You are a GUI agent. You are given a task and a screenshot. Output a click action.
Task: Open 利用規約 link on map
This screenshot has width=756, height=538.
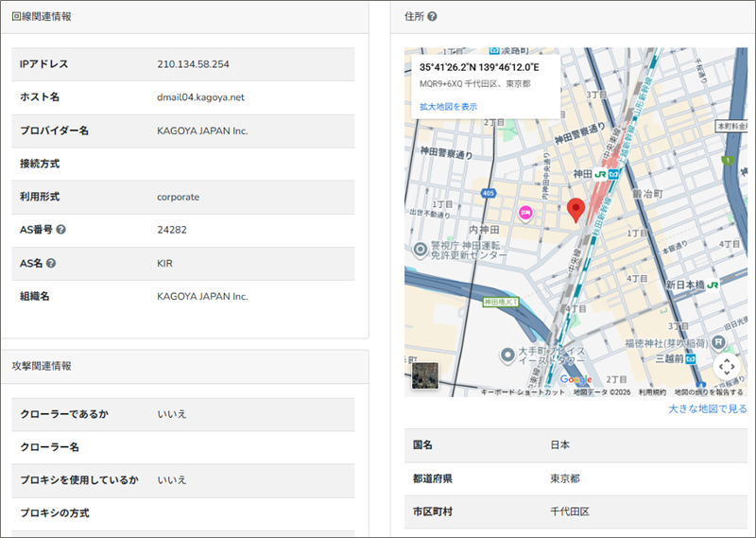[x=652, y=391]
